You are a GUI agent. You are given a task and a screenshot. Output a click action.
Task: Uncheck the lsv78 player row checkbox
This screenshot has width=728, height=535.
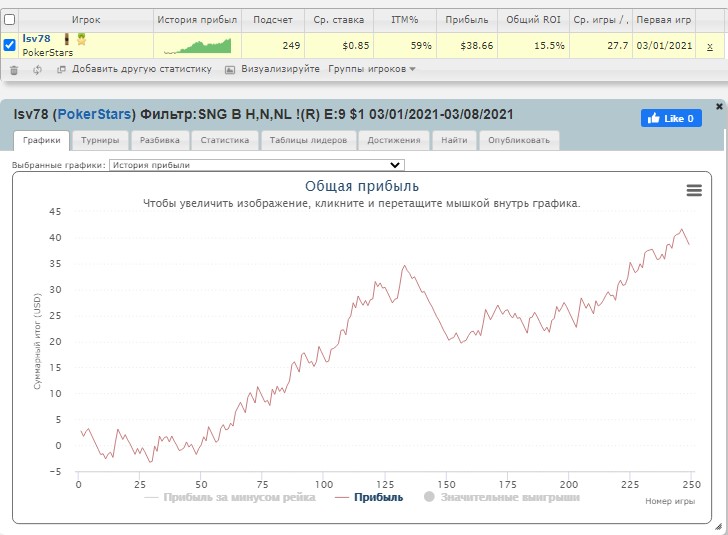9,45
